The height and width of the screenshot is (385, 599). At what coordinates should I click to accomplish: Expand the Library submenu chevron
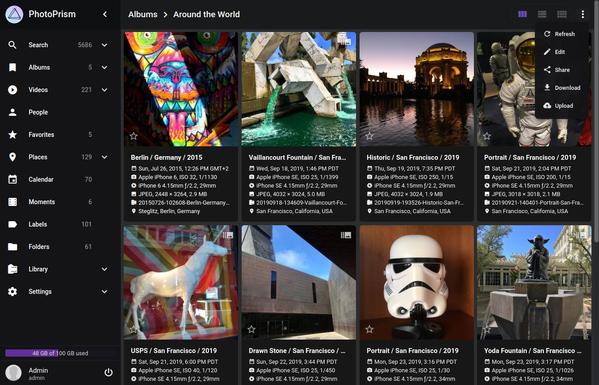click(104, 269)
